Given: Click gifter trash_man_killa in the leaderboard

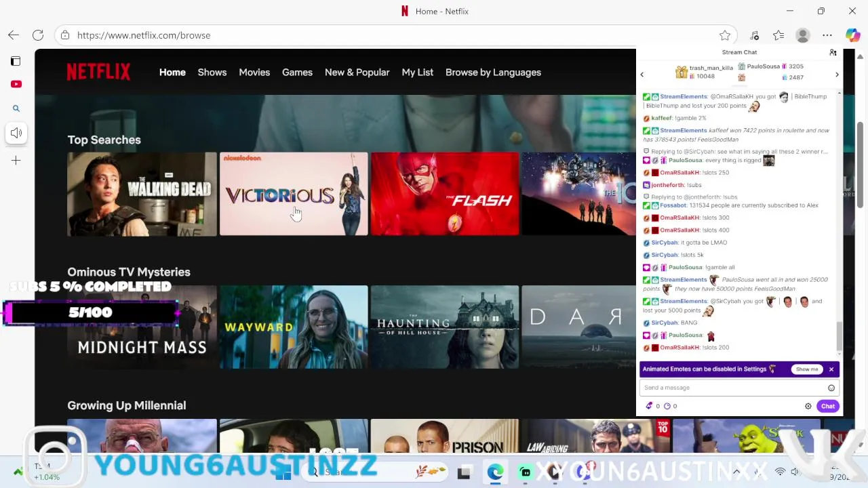Looking at the screenshot, I should (x=711, y=68).
